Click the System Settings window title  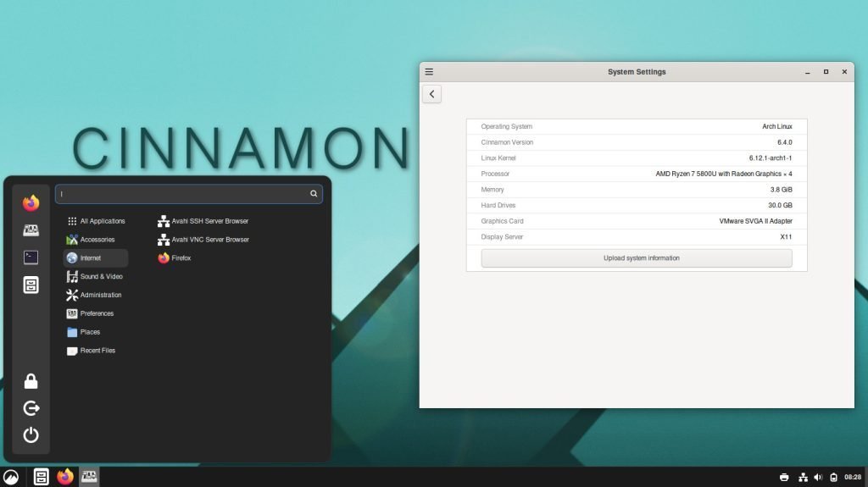pyautogui.click(x=637, y=72)
